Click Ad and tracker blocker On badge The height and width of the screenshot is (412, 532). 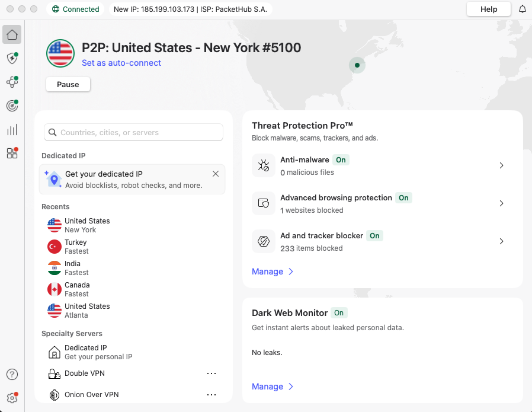click(374, 236)
